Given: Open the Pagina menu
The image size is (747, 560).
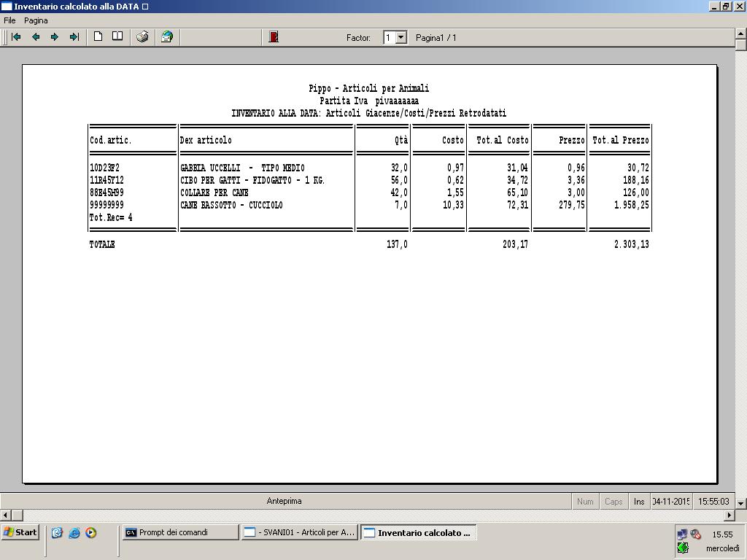Looking at the screenshot, I should pyautogui.click(x=36, y=20).
